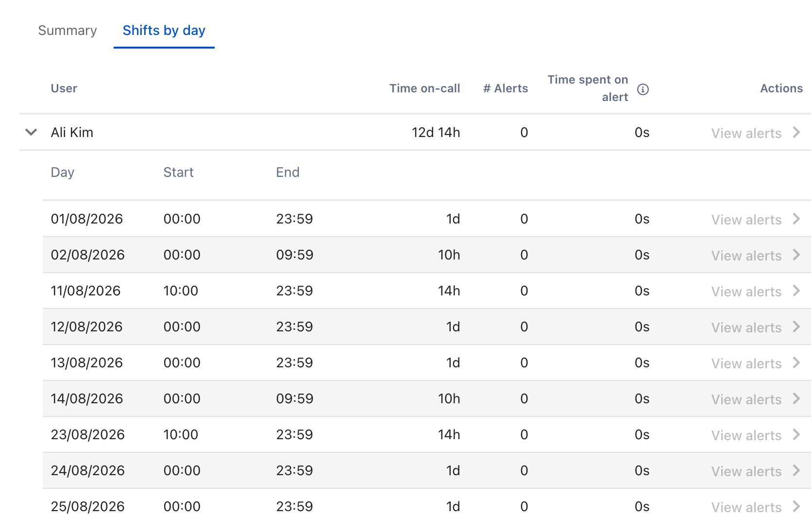This screenshot has height=515, width=812.
Task: Click the End sub-column header
Action: [288, 172]
